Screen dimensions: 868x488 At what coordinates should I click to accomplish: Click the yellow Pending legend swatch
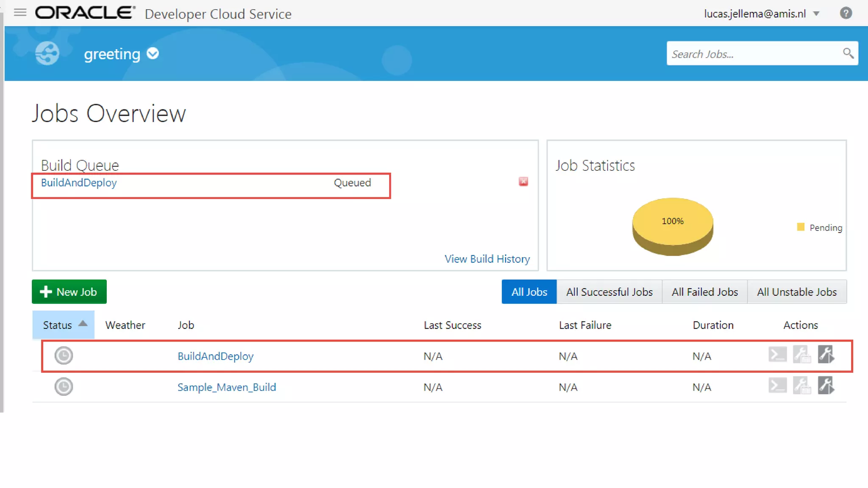click(801, 227)
